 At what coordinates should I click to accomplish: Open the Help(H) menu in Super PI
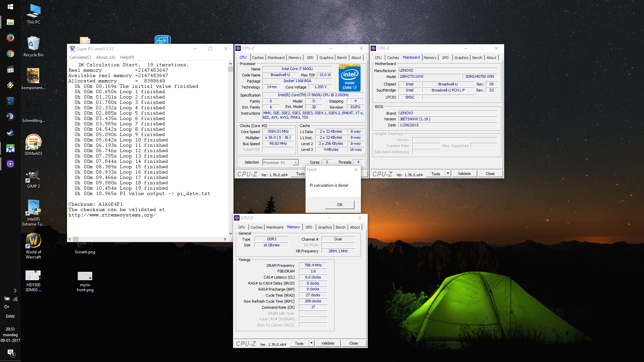click(x=127, y=57)
